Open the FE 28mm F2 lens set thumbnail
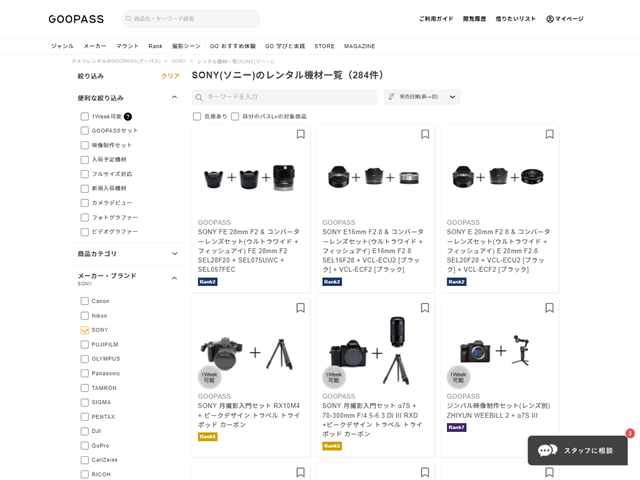The height and width of the screenshot is (480, 640). tap(250, 177)
